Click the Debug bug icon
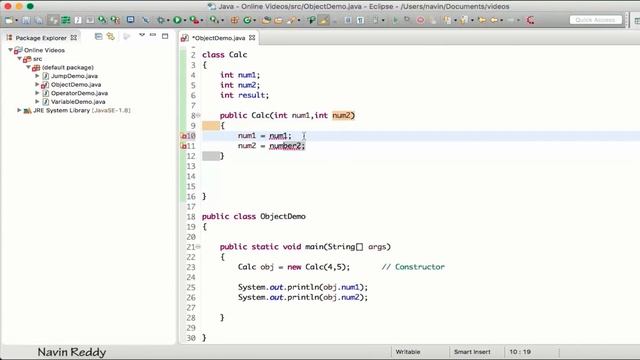Image resolution: width=640 pixels, height=360 pixels. pos(161,20)
